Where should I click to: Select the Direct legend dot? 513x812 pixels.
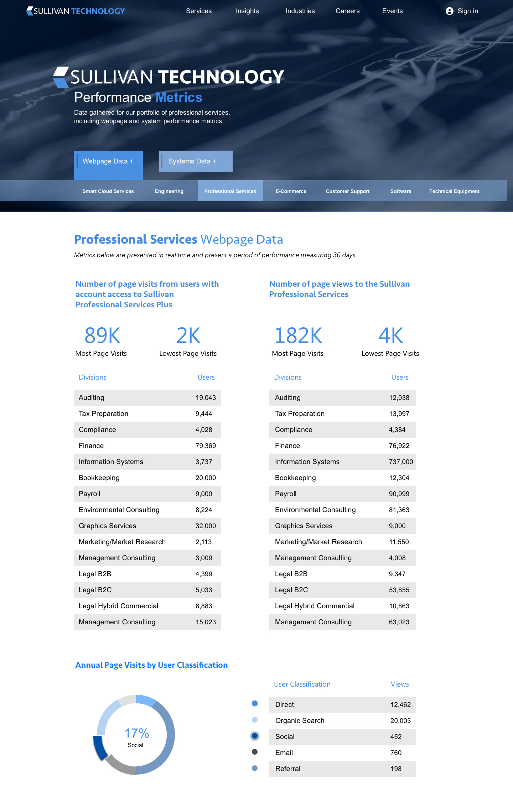click(255, 703)
